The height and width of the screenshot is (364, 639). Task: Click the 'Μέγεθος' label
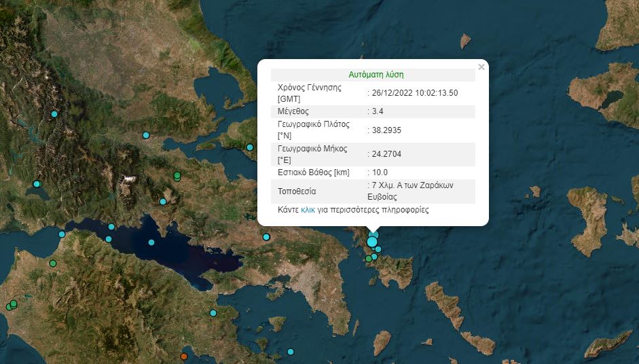pyautogui.click(x=293, y=111)
